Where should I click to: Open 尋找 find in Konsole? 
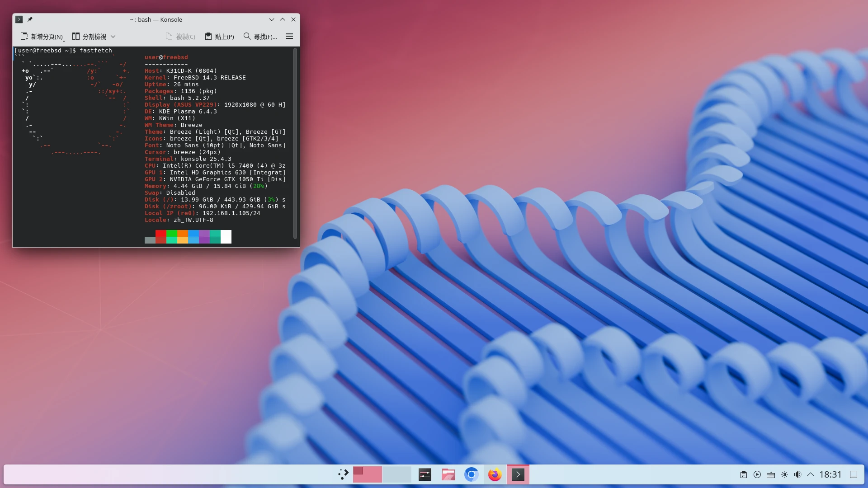(260, 37)
